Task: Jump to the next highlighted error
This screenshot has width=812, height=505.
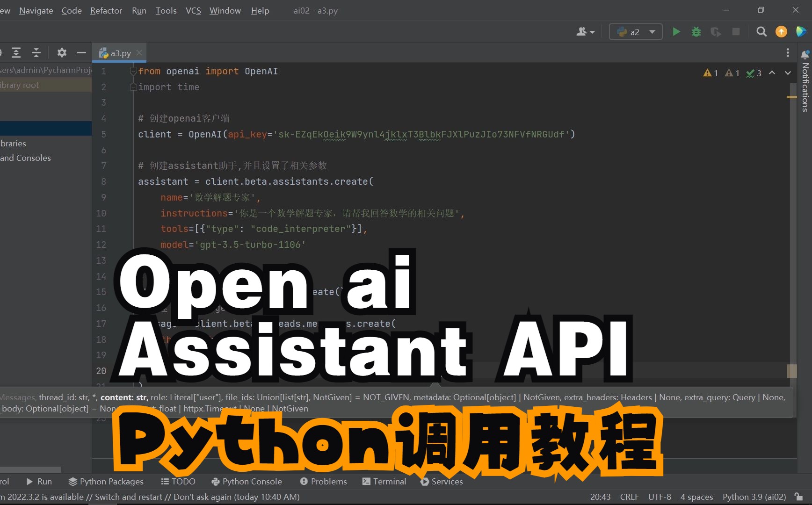Action: click(788, 73)
